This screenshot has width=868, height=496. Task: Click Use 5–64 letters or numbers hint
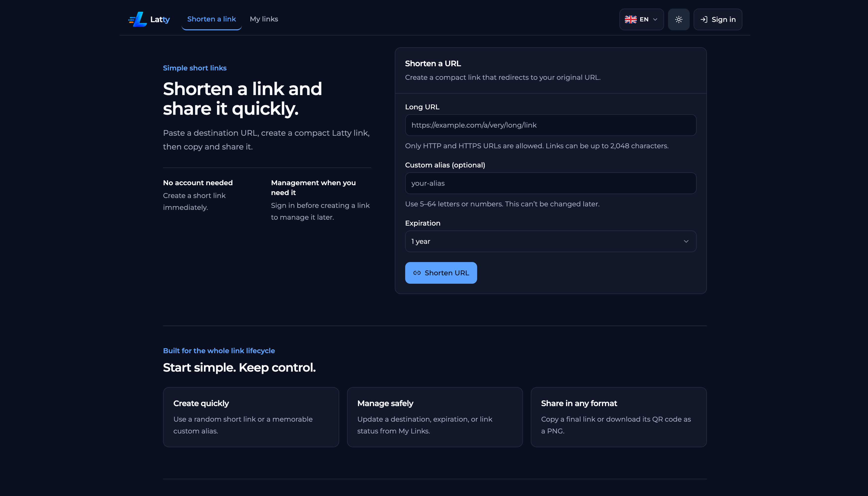(502, 204)
